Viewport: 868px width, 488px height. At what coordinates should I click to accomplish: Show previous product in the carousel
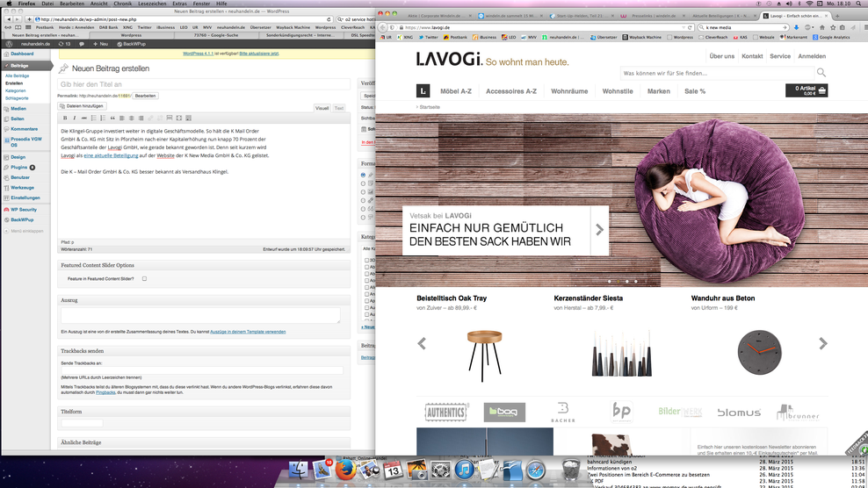point(422,343)
